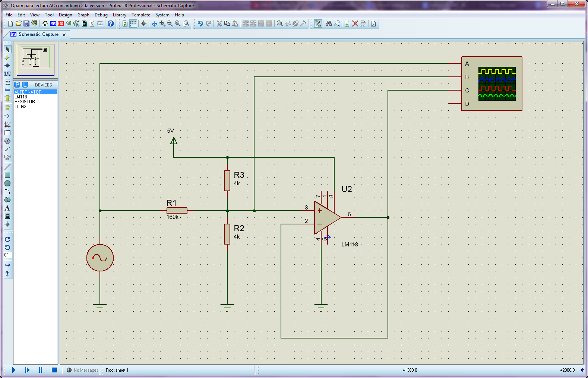
Task: Start the simulation with the Play button
Action: (14, 370)
